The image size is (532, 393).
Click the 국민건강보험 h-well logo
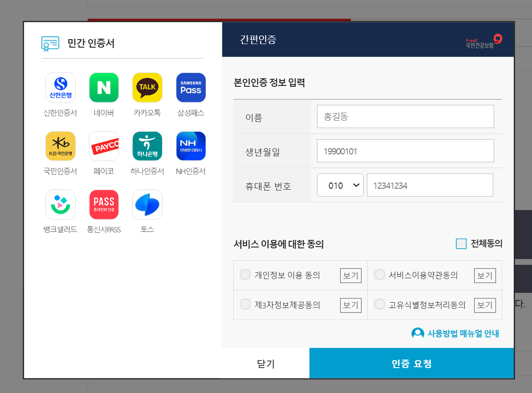(x=483, y=41)
